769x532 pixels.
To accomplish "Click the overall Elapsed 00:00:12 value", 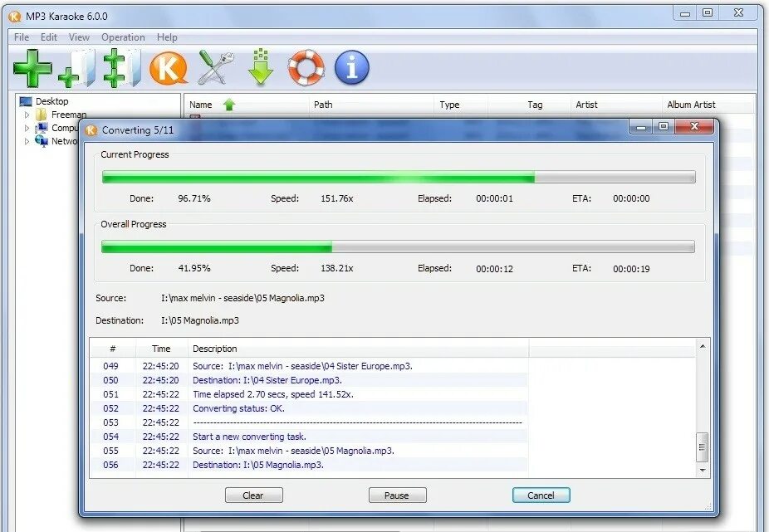I will [494, 269].
